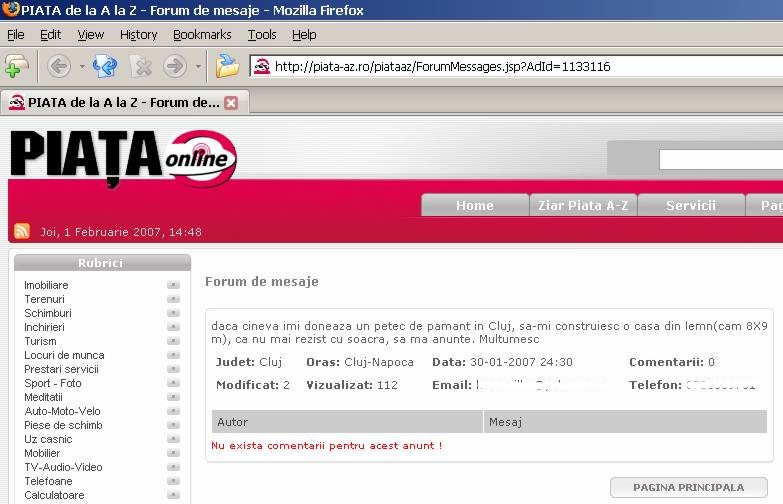Screen dimensions: 783x504
Task: Click the PAGINA PRINCIPALA button
Action: [x=689, y=487]
